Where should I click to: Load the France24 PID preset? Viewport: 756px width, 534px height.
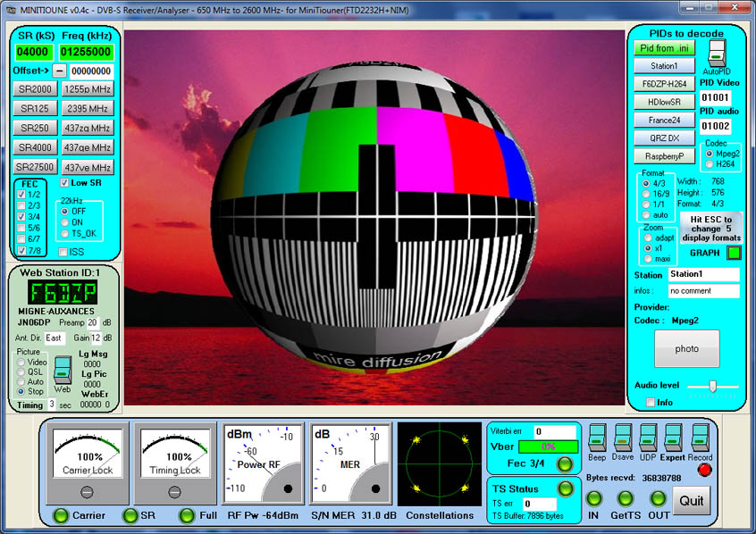(x=664, y=120)
